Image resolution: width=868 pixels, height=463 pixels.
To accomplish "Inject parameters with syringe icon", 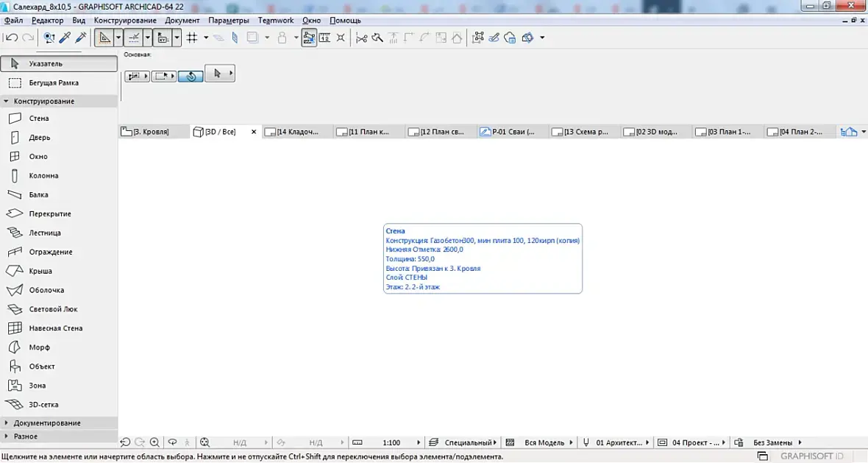I will 81,38.
